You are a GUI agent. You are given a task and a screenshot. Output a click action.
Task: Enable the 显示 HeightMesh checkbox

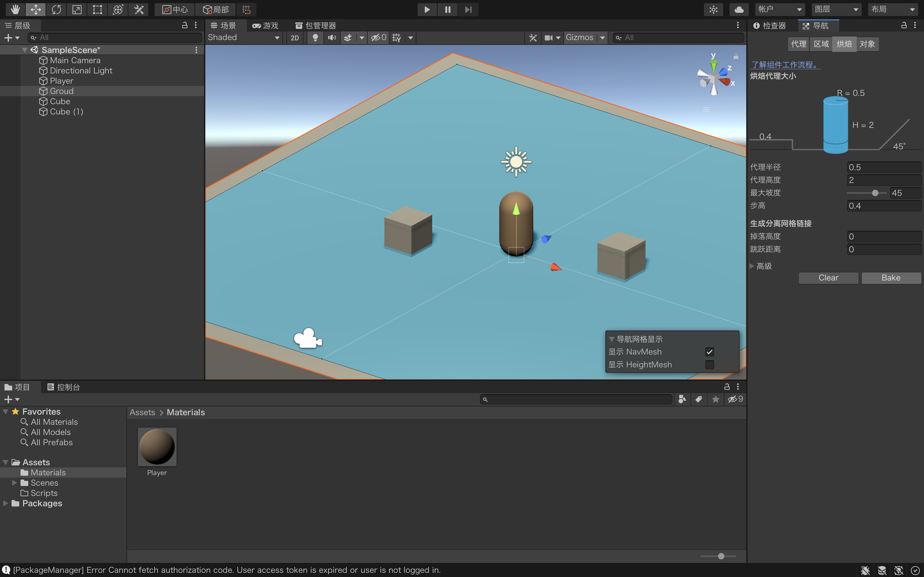coord(709,365)
